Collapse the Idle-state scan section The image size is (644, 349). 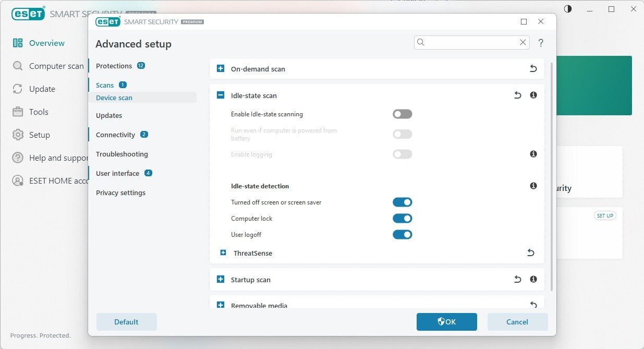pos(220,95)
